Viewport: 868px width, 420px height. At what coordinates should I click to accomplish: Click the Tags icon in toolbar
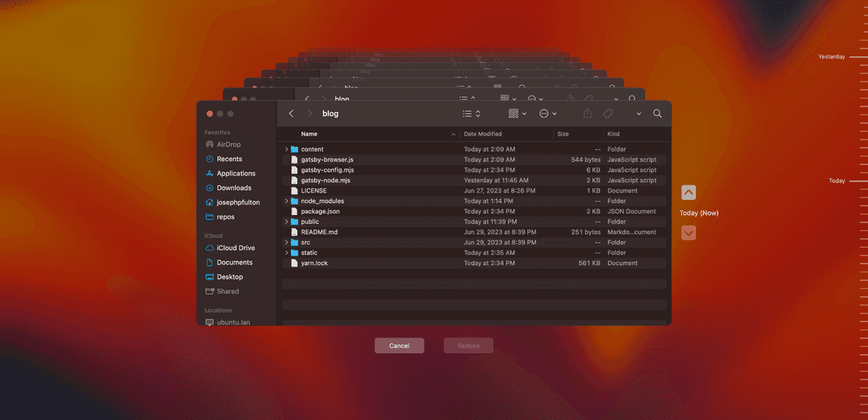coord(608,114)
